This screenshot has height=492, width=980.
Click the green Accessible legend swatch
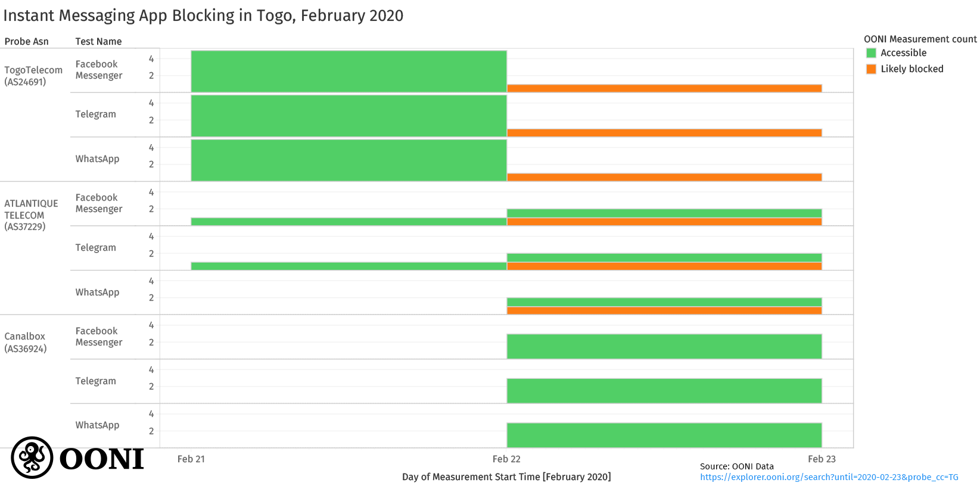pyautogui.click(x=871, y=53)
